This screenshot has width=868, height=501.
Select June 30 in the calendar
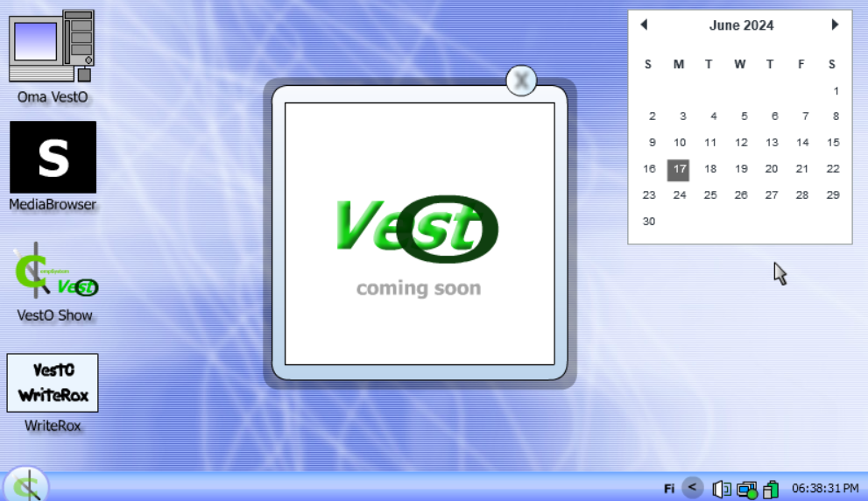click(649, 222)
